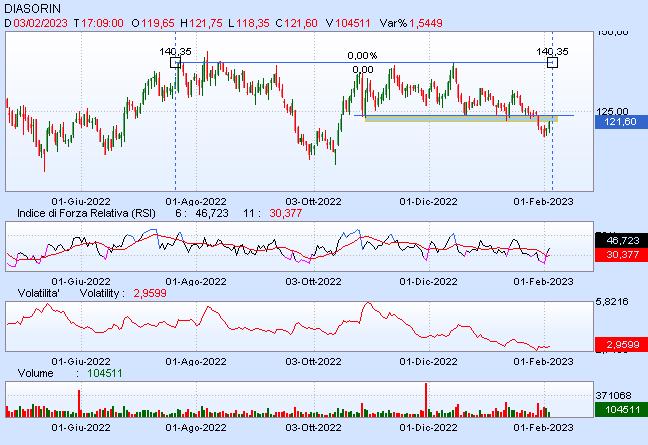Click the tallest red volume bar near 01-Dic-2022
Viewport: 648px width, 445px height.
click(x=426, y=400)
